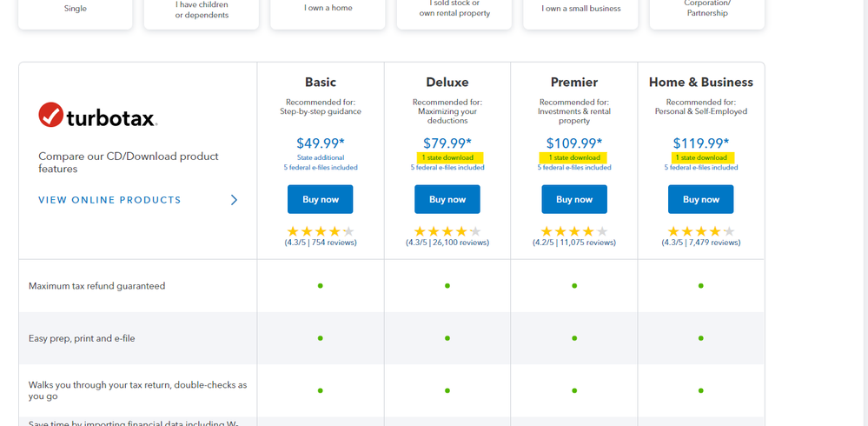Screen dimensions: 868x426
Task: Click Easy prep, print and e-file label
Action: (x=82, y=338)
